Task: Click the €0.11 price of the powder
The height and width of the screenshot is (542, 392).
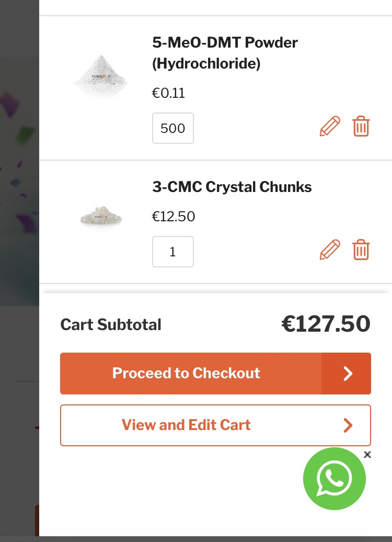Action: click(168, 93)
